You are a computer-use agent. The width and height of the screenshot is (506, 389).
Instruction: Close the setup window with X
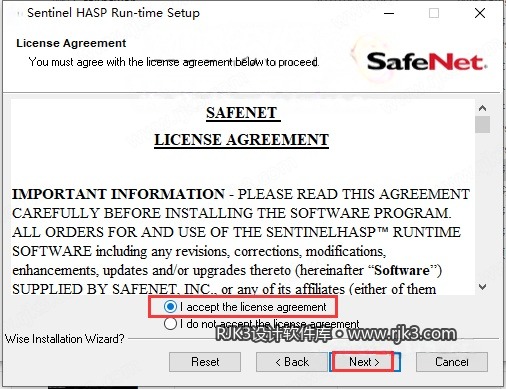480,13
